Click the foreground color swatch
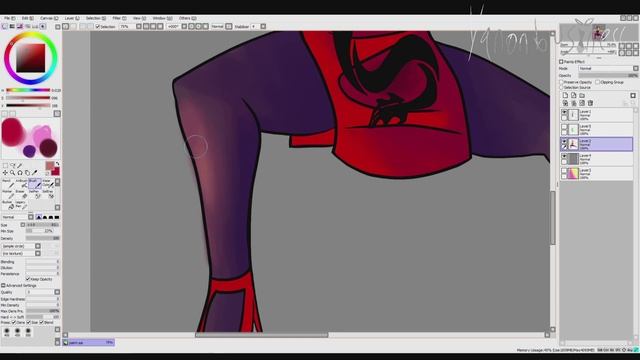The image size is (640, 360). pos(50,165)
